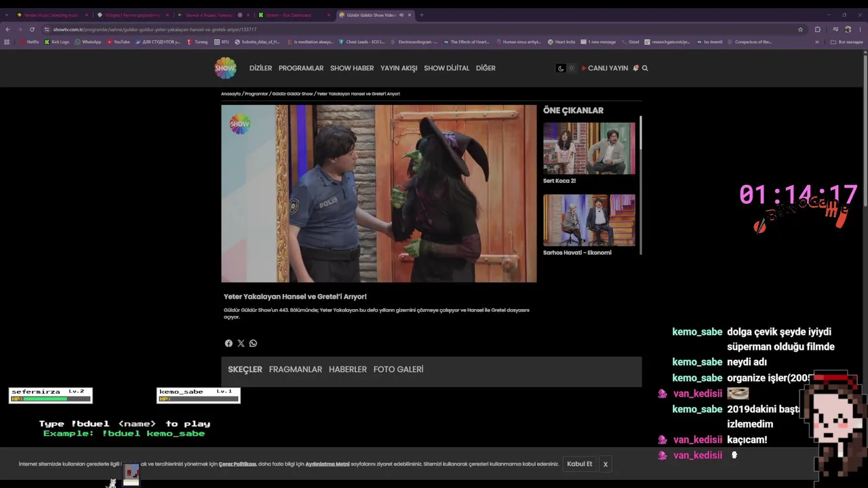
Task: Open the Sert Koca 2! title link
Action: [559, 181]
